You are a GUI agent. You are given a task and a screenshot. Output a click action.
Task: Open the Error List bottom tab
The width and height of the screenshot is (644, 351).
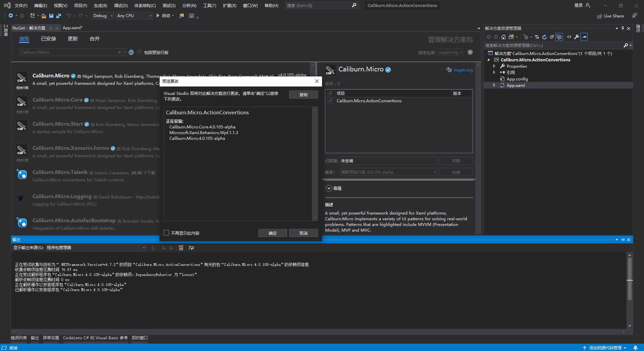click(19, 338)
